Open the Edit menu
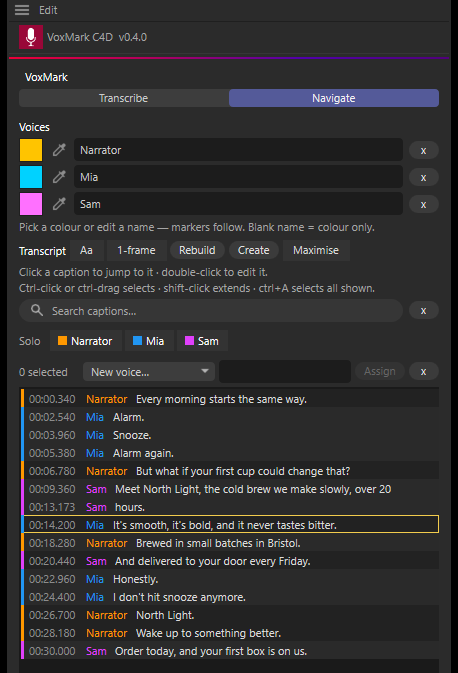Image resolution: width=458 pixels, height=673 pixels. (48, 10)
